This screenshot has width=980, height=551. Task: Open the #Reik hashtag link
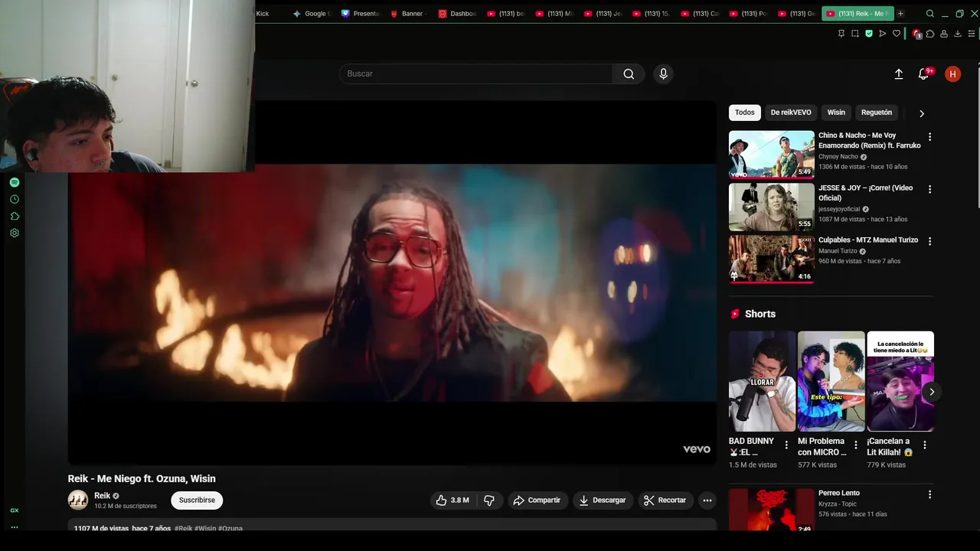pyautogui.click(x=184, y=529)
